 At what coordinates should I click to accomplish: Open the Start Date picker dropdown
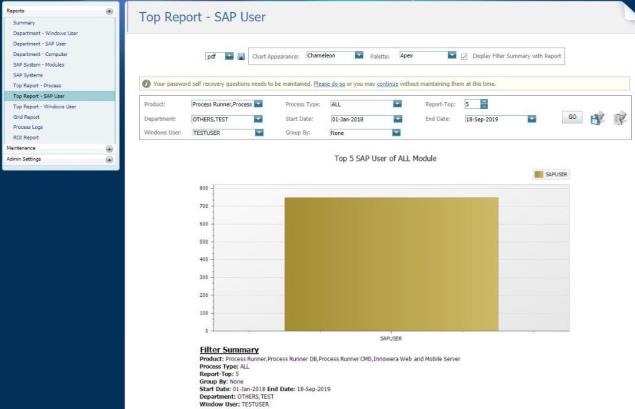pyautogui.click(x=398, y=119)
